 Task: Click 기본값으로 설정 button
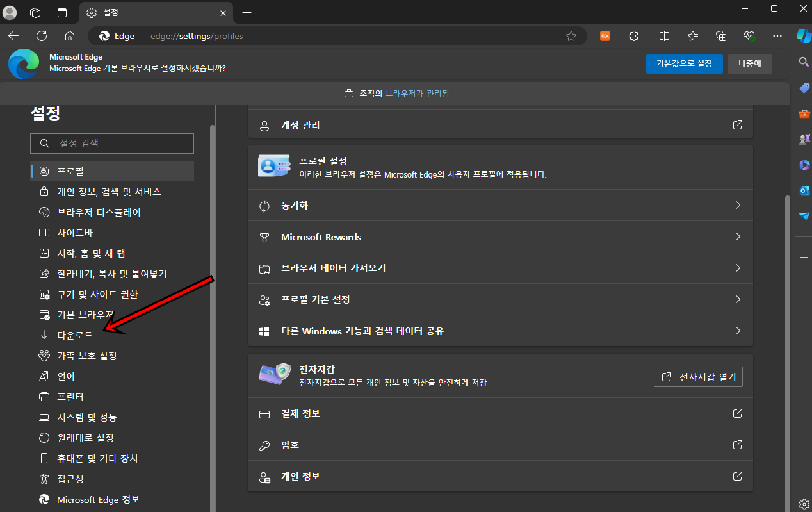point(684,64)
